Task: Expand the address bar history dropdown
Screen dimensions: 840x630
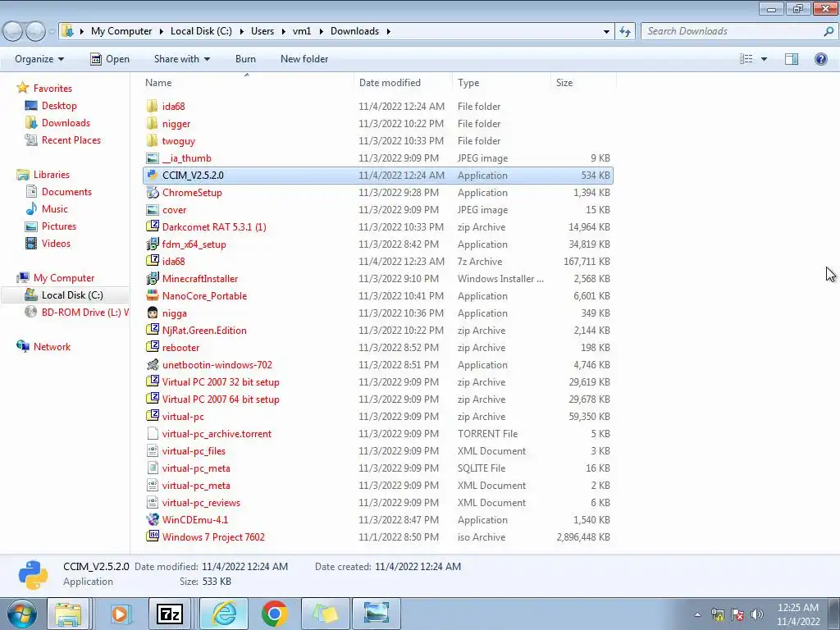Action: (x=606, y=32)
